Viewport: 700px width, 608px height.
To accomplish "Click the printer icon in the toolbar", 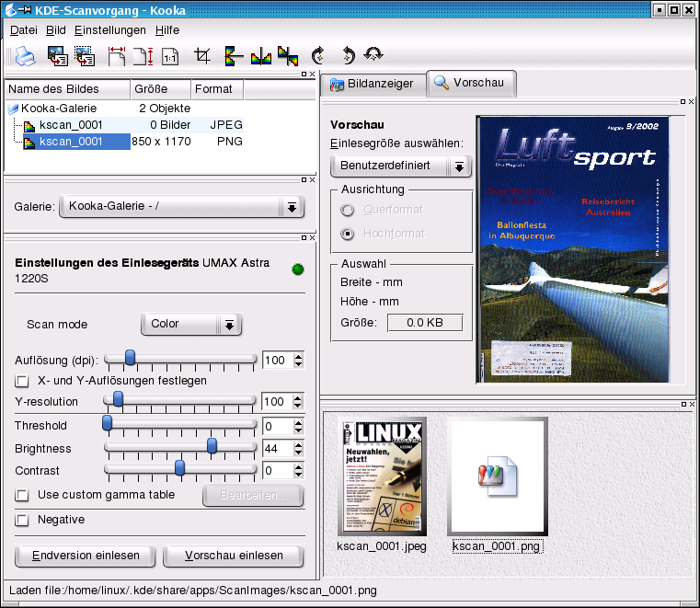I will click(23, 57).
